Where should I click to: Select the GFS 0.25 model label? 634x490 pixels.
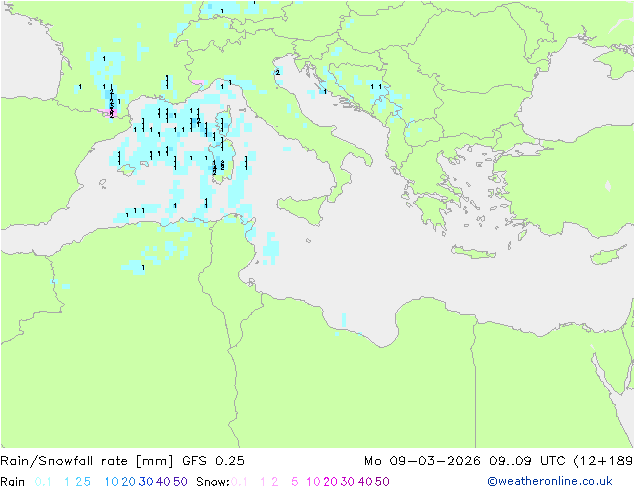point(213,461)
